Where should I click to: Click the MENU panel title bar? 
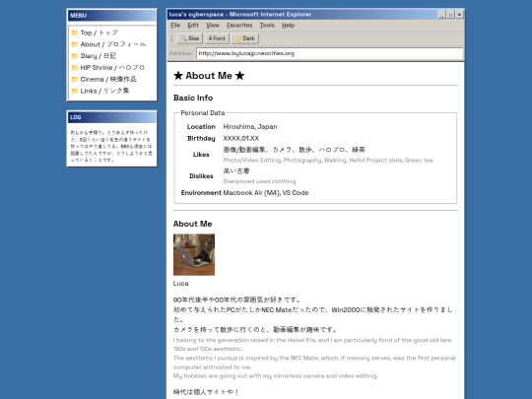pos(112,16)
